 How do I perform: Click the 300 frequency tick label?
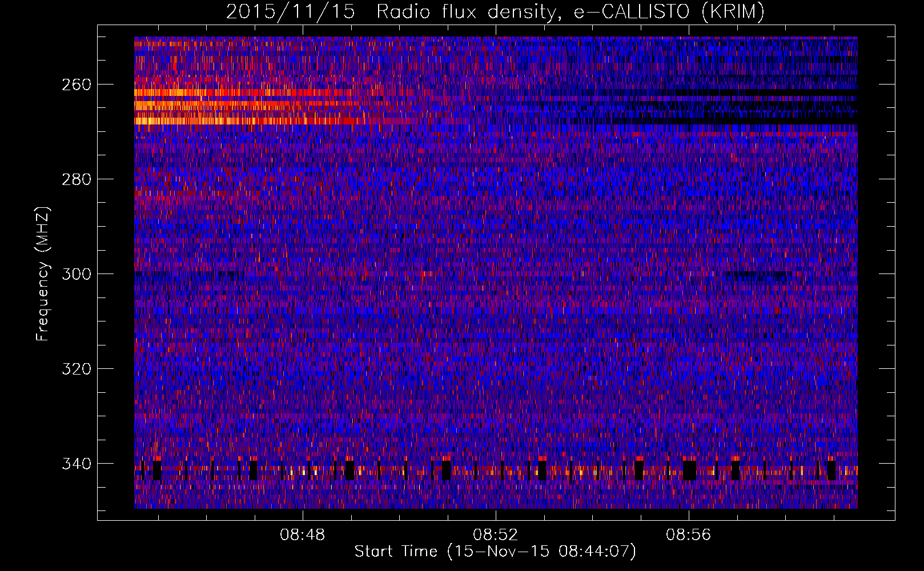coord(76,274)
